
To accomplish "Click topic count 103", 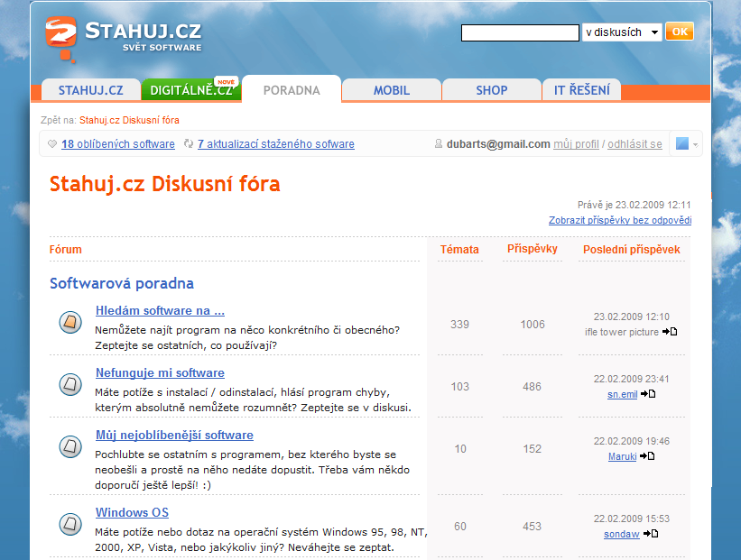I will (x=459, y=387).
